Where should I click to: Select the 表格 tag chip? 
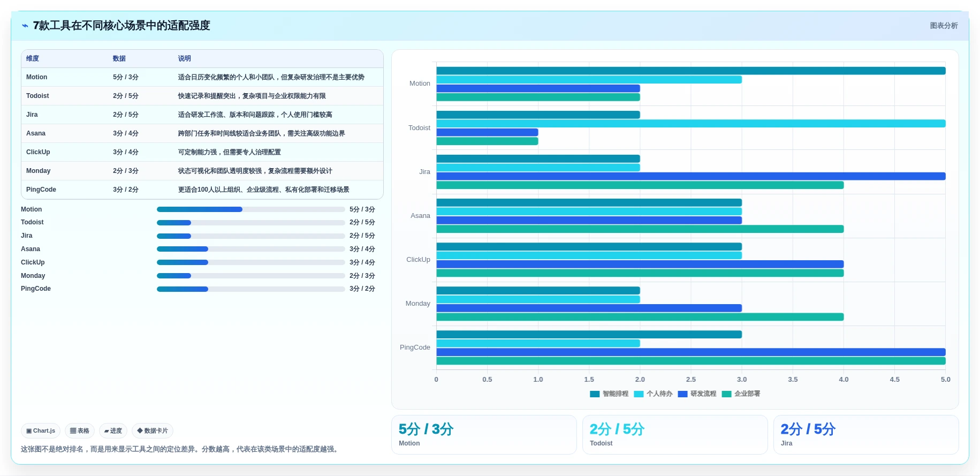(80, 430)
